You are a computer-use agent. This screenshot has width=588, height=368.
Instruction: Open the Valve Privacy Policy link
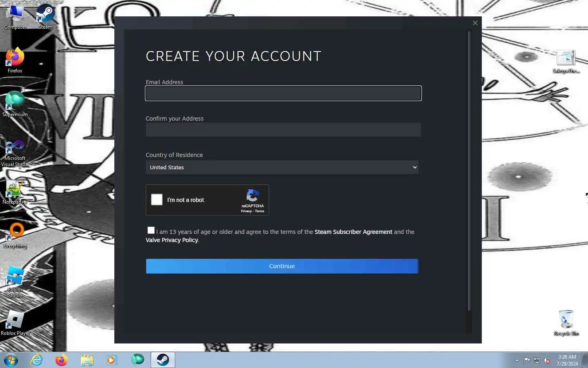click(172, 240)
